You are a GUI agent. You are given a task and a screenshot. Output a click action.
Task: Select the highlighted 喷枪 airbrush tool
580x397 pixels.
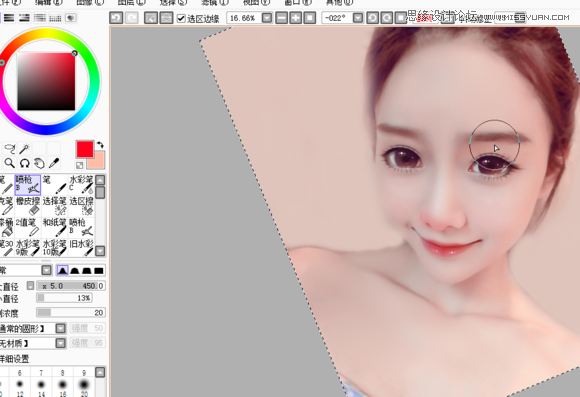(28, 185)
